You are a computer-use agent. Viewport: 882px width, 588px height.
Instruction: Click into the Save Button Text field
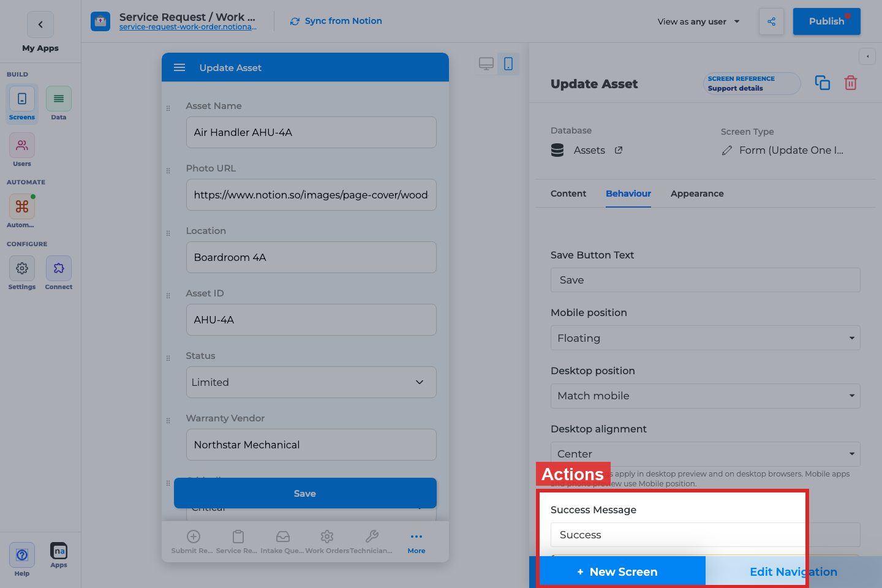click(706, 280)
